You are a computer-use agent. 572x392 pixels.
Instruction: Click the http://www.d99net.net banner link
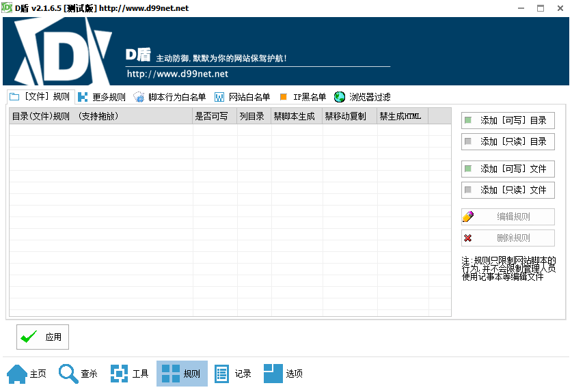click(177, 74)
